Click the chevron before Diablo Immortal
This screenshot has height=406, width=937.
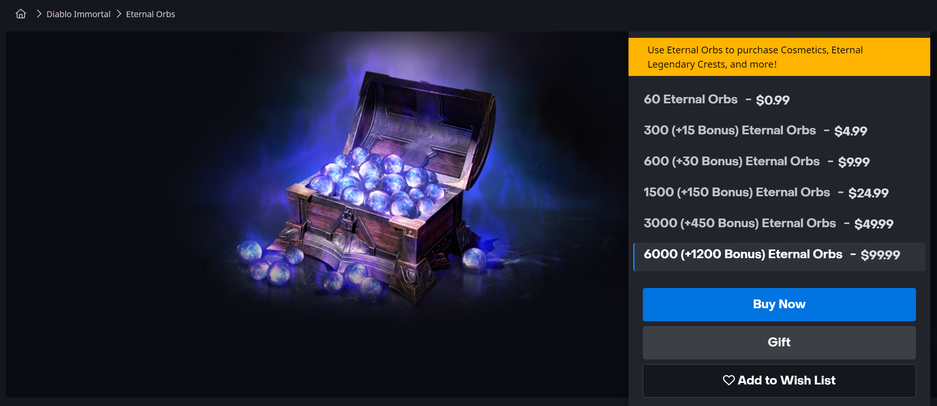[x=39, y=14]
